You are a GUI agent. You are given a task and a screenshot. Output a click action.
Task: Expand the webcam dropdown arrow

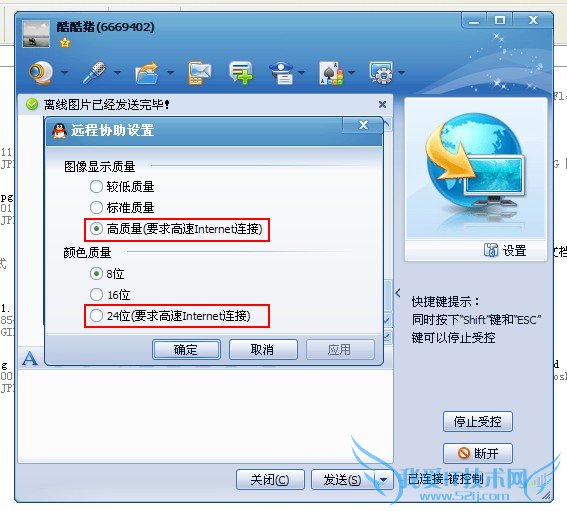coord(64,73)
